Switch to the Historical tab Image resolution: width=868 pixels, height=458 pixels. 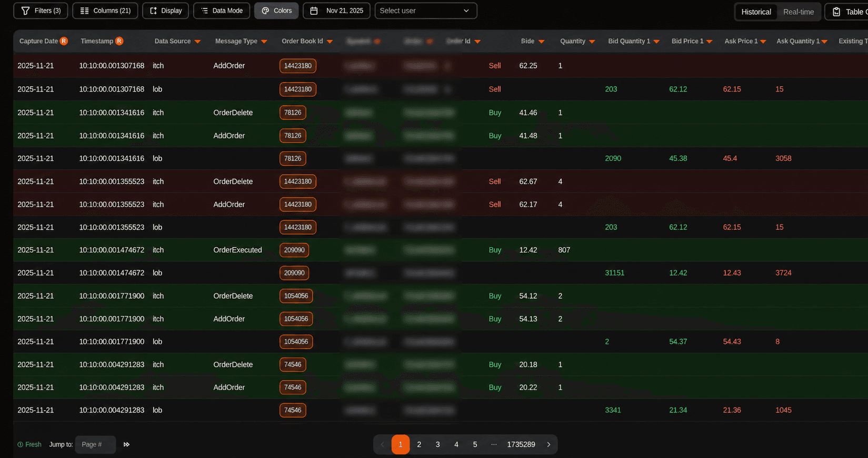pyautogui.click(x=756, y=12)
